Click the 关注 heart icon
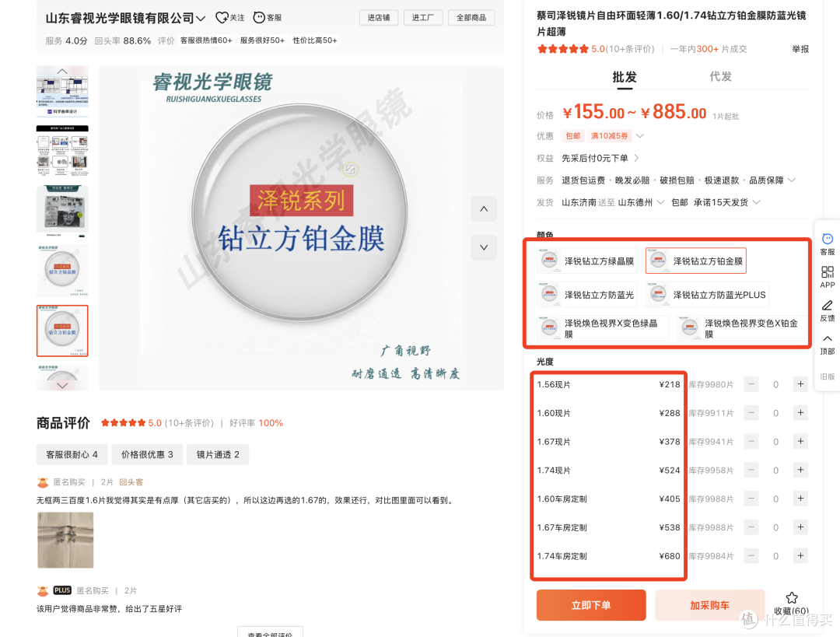Screen dimensions: 840x637 tap(221, 18)
